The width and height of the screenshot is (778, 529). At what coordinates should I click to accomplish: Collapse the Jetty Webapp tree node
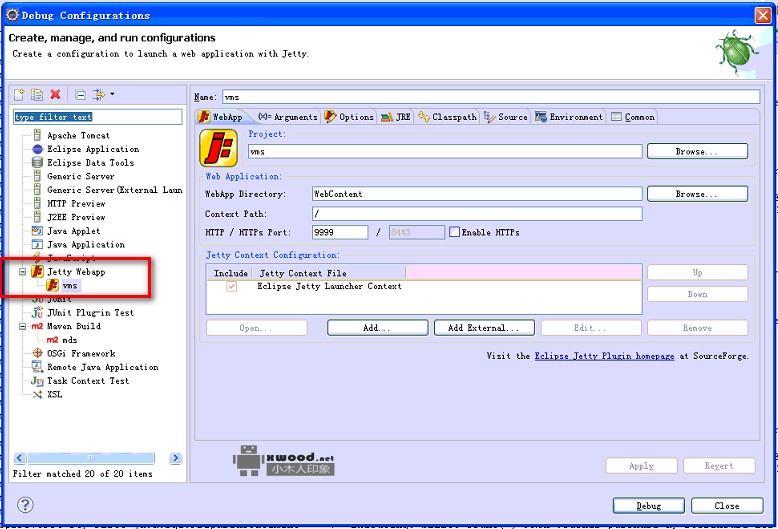point(22,271)
